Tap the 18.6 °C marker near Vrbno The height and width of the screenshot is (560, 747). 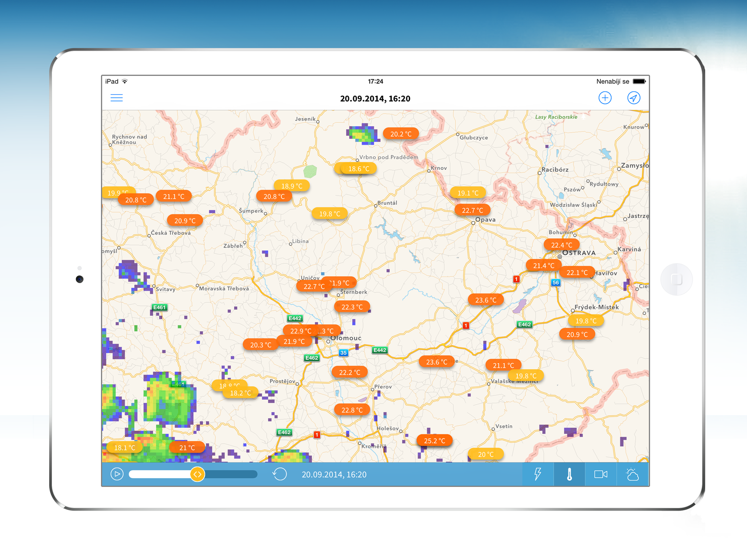(x=359, y=168)
